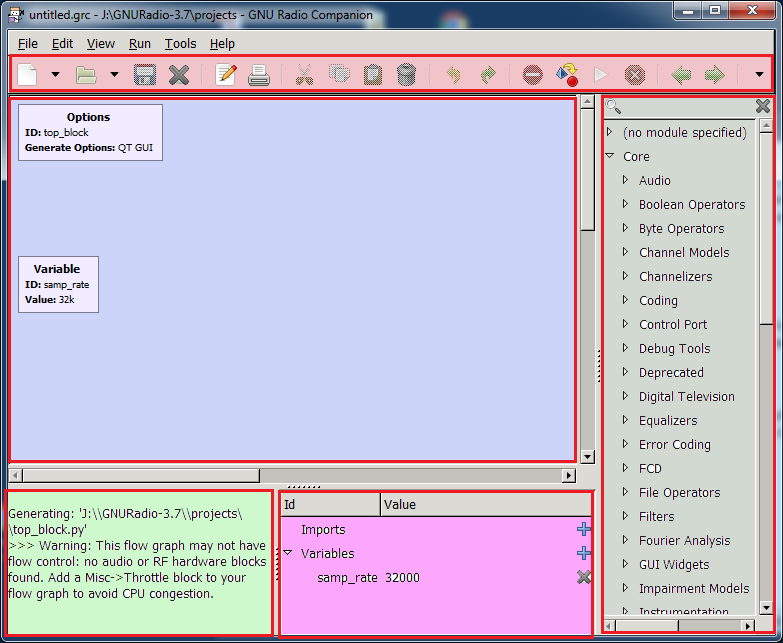The width and height of the screenshot is (783, 643).
Task: Open the toolbar overflow dropdown arrow
Action: [x=760, y=74]
